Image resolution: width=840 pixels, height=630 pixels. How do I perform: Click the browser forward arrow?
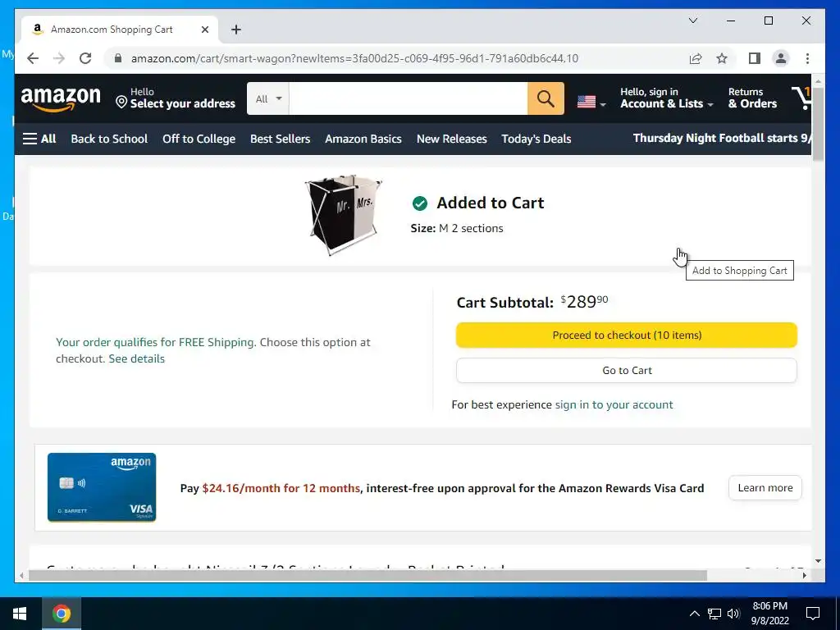tap(59, 58)
